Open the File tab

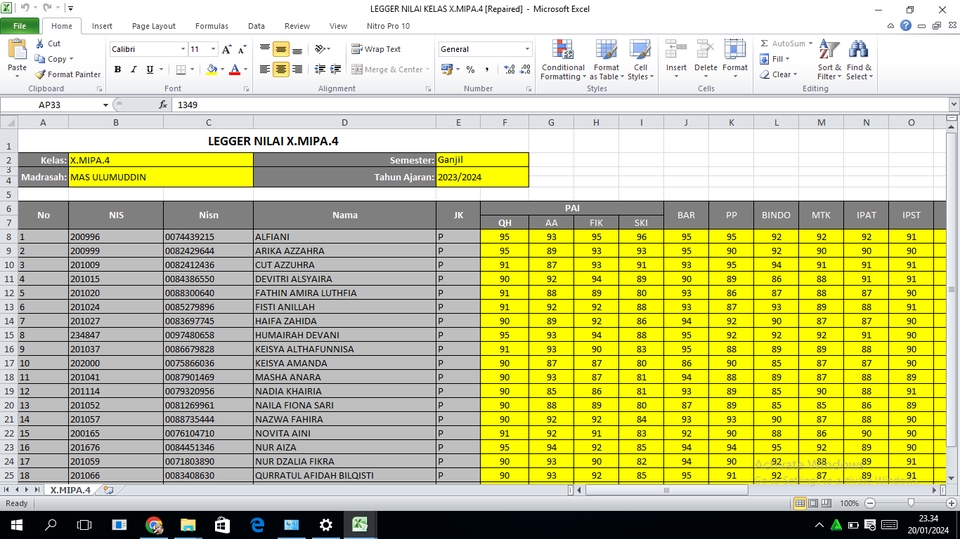pyautogui.click(x=20, y=26)
